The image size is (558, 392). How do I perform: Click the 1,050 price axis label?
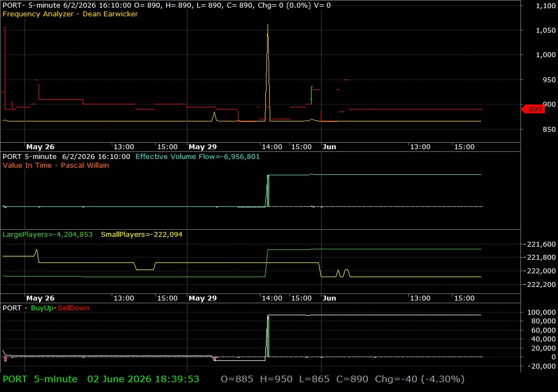545,30
